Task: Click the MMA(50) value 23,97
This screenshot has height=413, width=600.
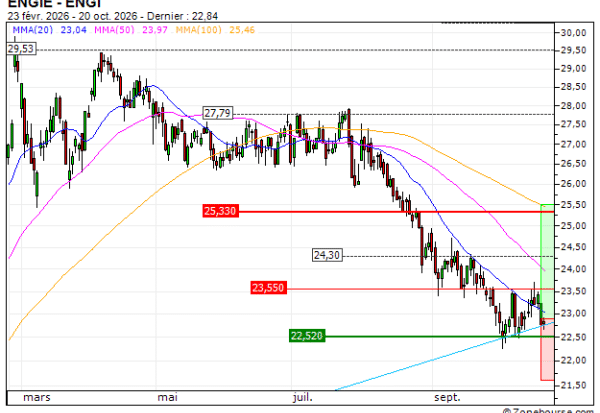Action: pos(155,30)
